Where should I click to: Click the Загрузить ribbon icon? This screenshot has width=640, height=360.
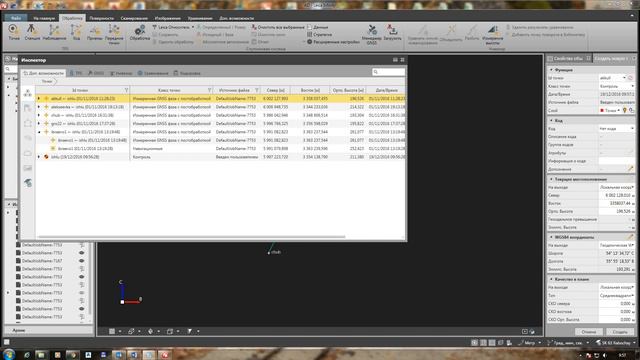click(x=392, y=32)
